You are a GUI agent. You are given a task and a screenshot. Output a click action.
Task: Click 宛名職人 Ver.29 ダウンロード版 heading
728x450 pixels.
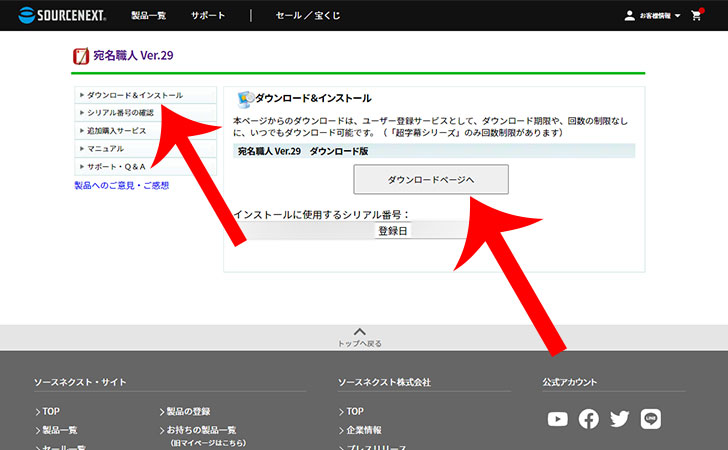303,151
